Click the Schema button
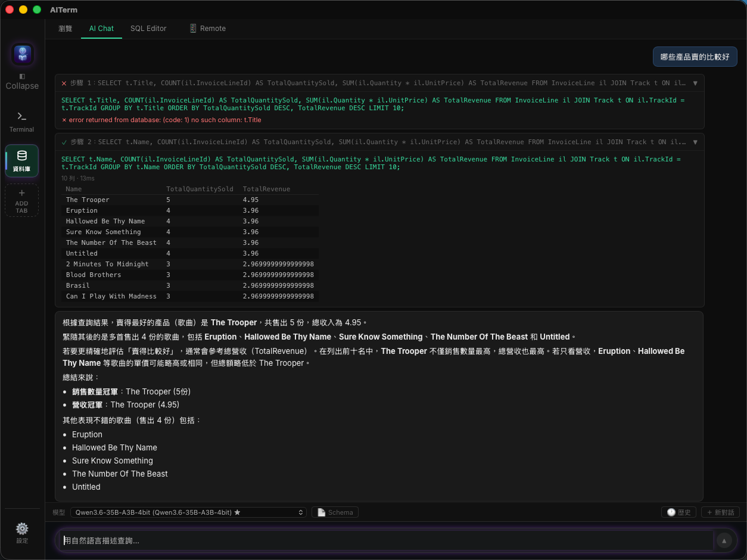This screenshot has width=747, height=560. [335, 512]
